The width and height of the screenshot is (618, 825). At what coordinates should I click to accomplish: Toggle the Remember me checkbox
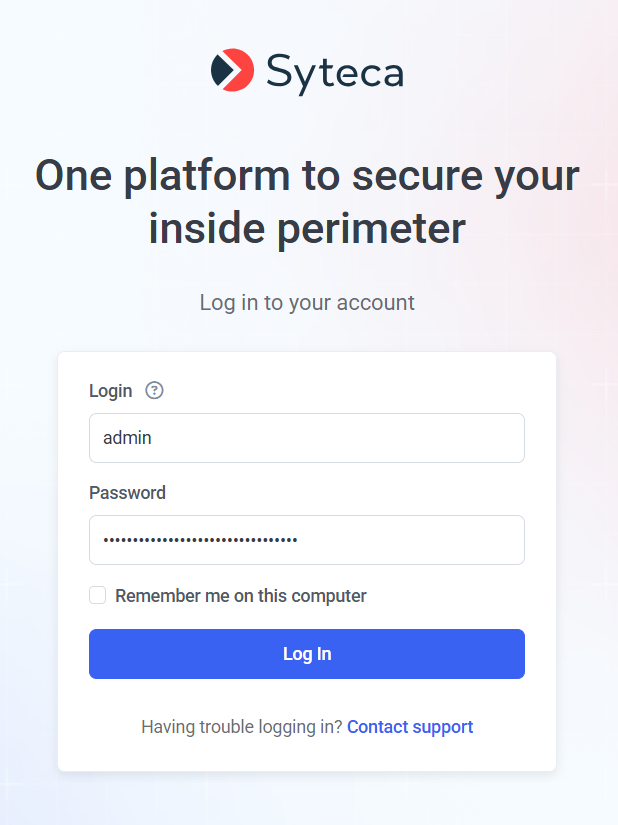click(x=98, y=596)
